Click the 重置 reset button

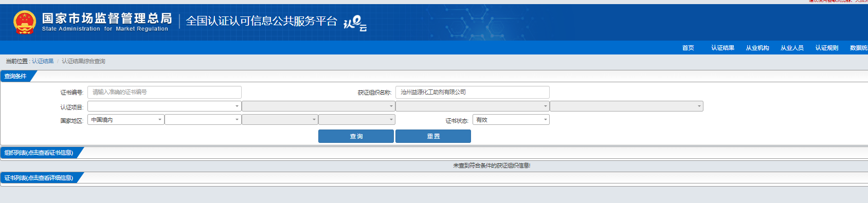pyautogui.click(x=433, y=136)
